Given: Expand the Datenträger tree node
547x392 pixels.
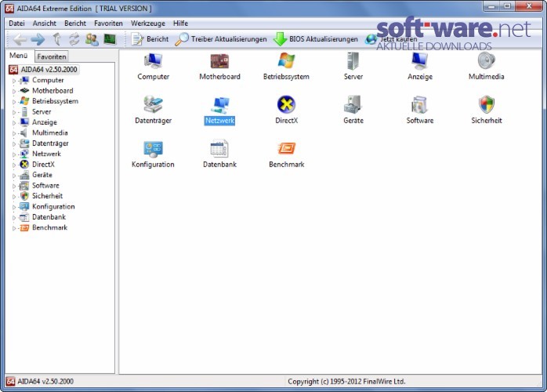Looking at the screenshot, I should coord(14,143).
